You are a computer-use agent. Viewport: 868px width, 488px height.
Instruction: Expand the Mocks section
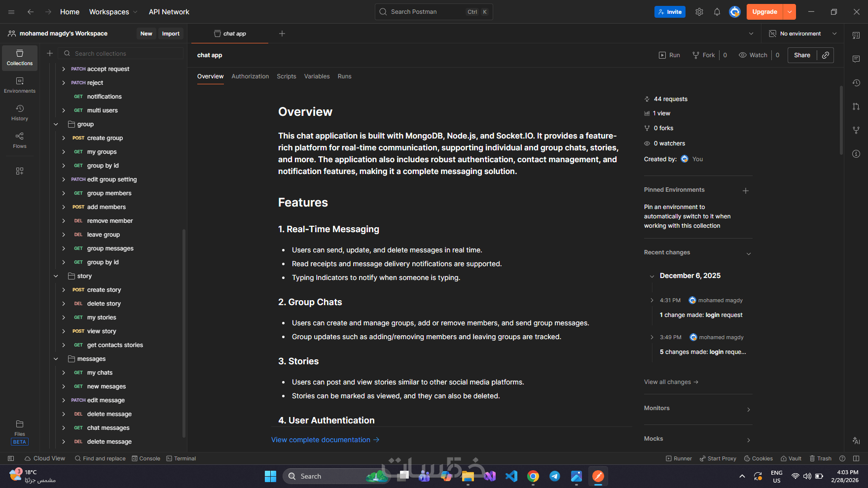coord(749,440)
